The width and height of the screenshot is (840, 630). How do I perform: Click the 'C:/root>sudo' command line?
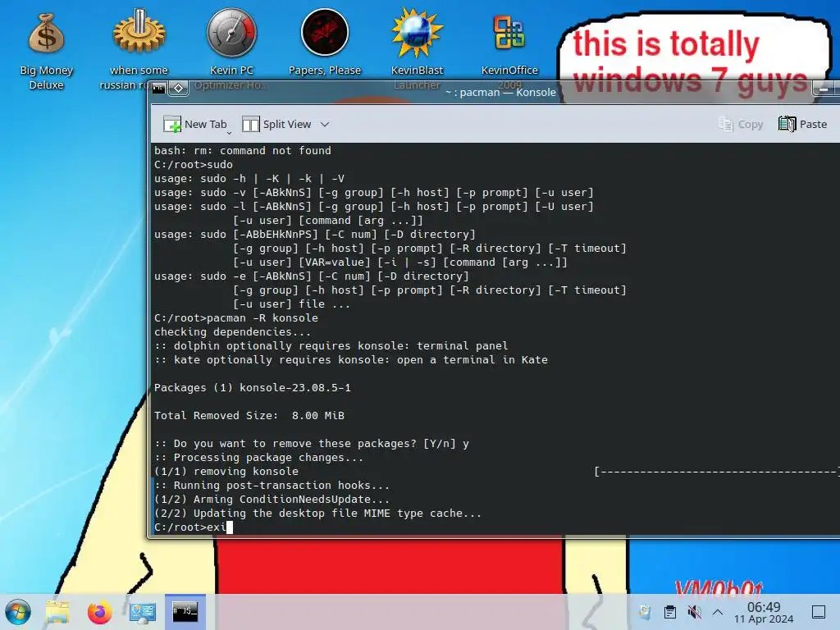[194, 165]
